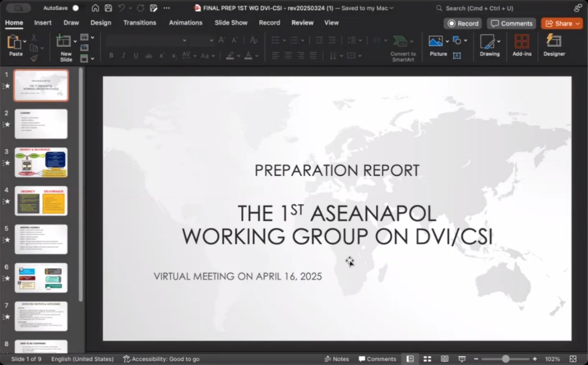Screen dimensions: 588x365
Task: Open the font name dropdown
Action: pyautogui.click(x=184, y=40)
